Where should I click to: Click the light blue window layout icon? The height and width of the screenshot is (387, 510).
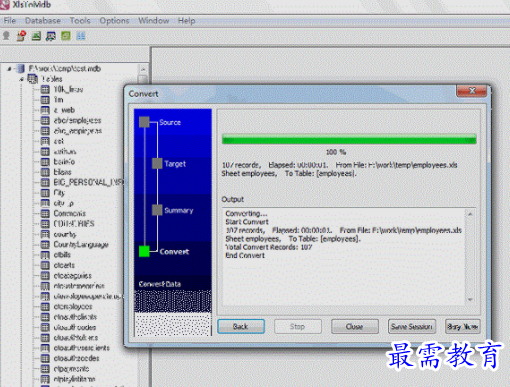coord(81,36)
